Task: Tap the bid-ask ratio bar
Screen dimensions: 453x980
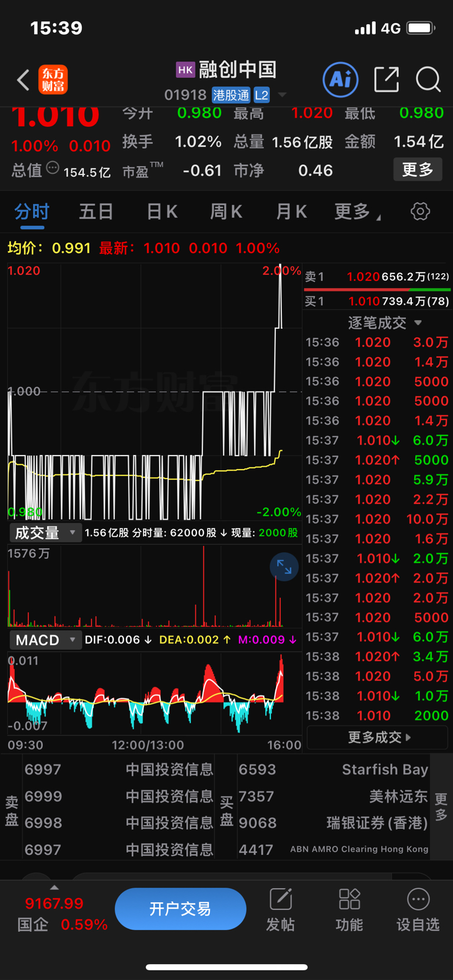Action: pos(377,289)
